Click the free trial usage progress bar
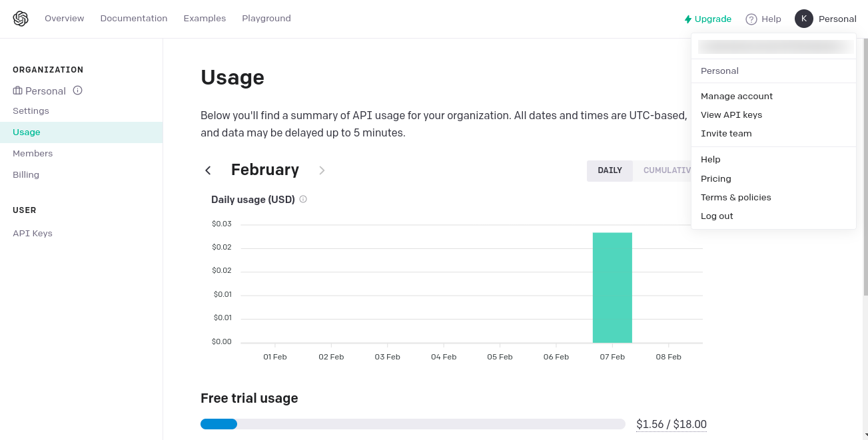 pos(412,424)
